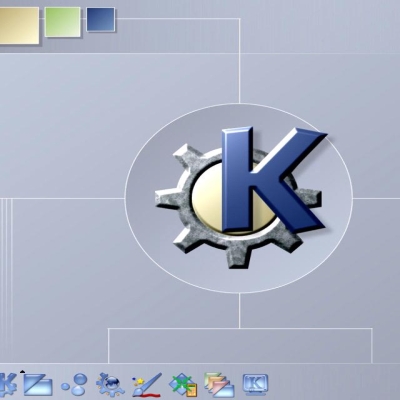Click the three blue spheres icon

75,385
